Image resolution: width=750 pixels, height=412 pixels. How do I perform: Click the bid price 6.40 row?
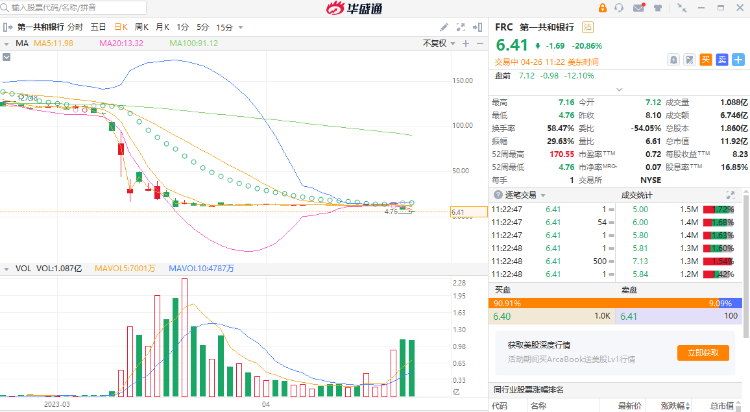coord(551,316)
